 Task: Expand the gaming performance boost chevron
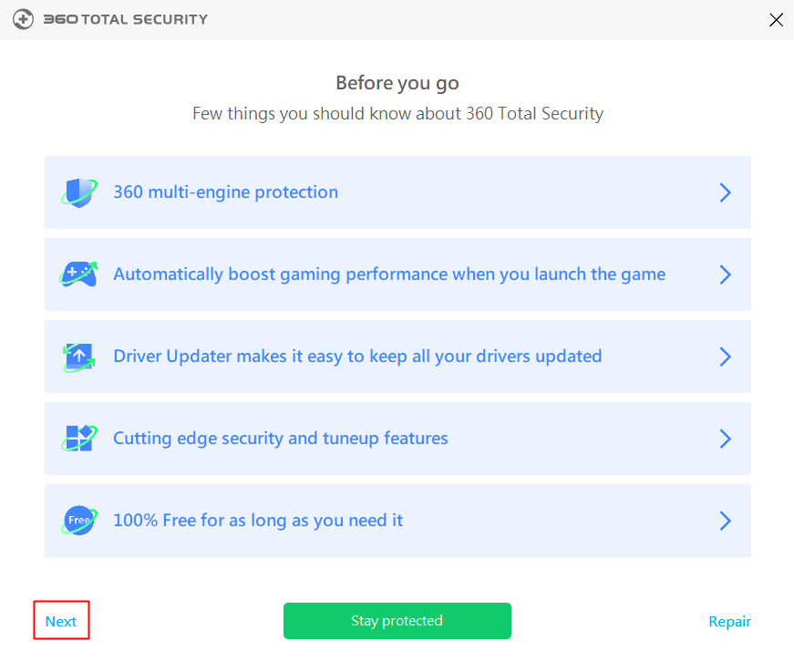point(726,274)
